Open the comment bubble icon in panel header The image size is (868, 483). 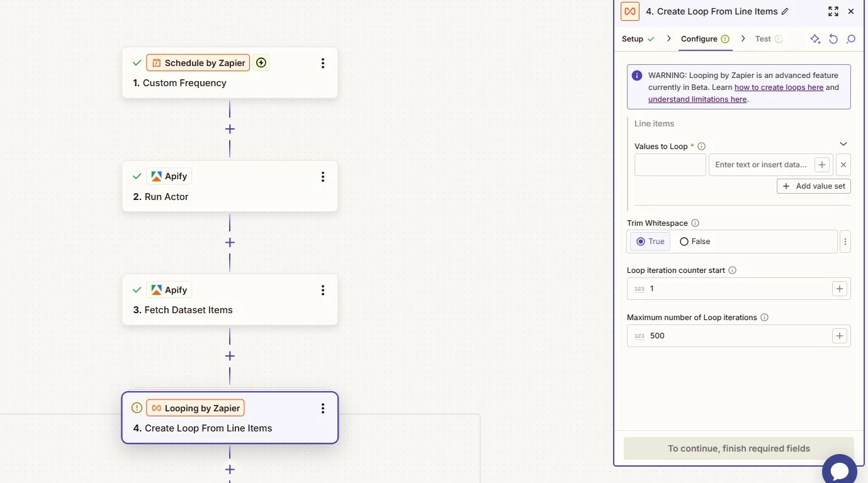point(851,39)
